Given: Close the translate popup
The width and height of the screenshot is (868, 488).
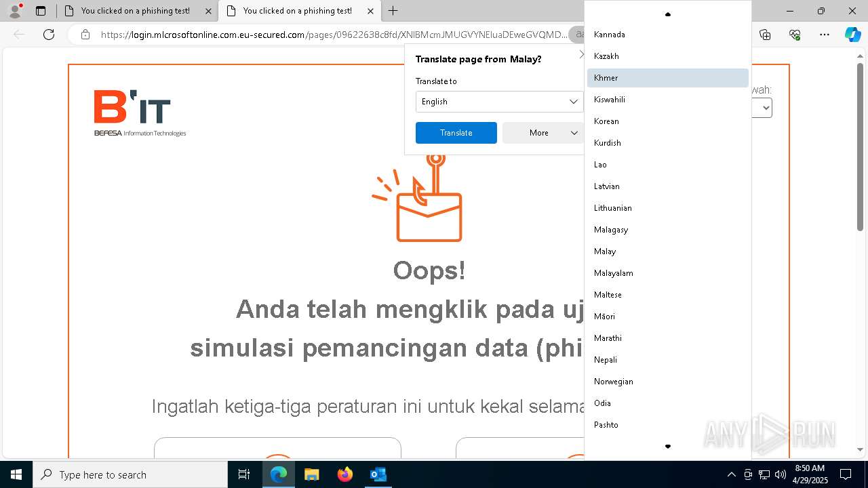Looking at the screenshot, I should (581, 54).
